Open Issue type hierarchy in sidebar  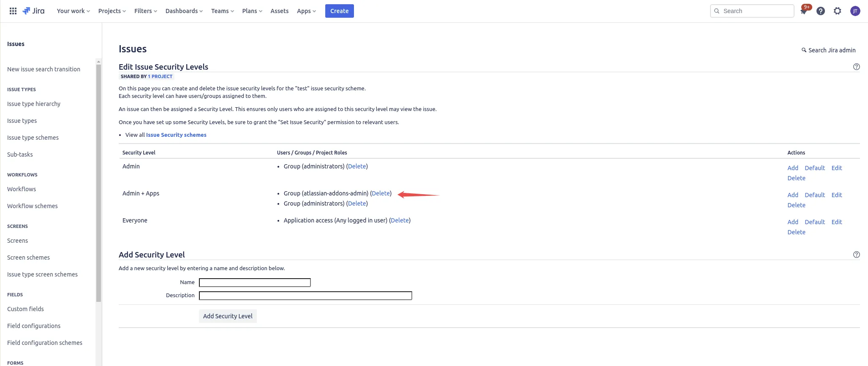34,104
